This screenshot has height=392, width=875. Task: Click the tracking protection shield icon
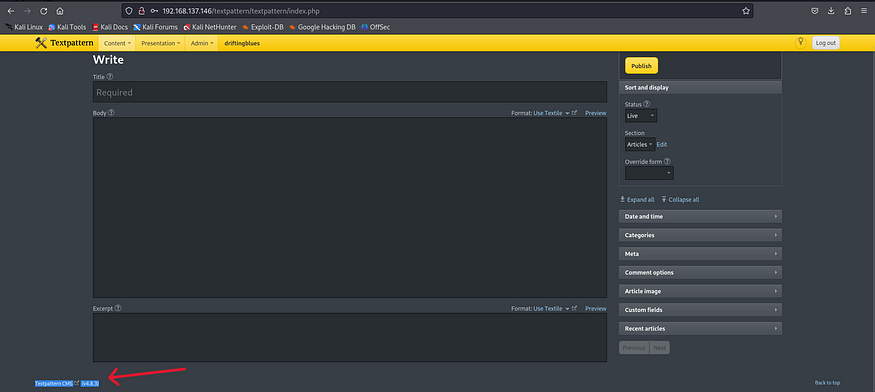pyautogui.click(x=129, y=11)
